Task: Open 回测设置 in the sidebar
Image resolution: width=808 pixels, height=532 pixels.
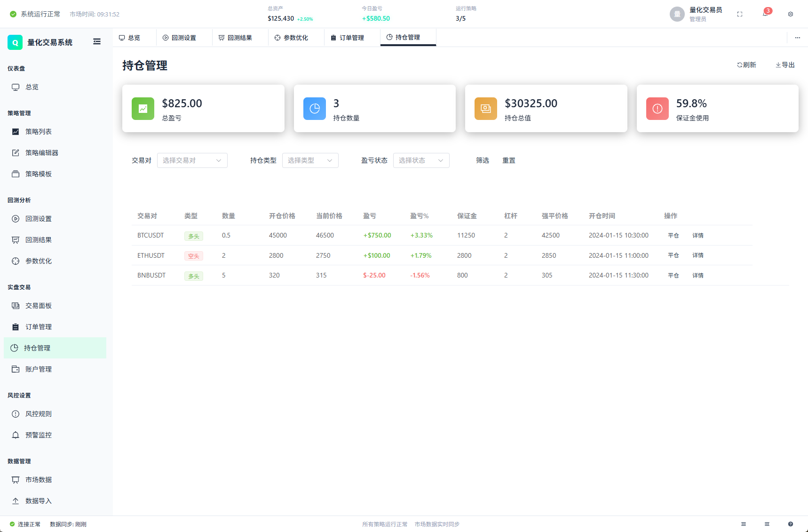Action: tap(55, 219)
